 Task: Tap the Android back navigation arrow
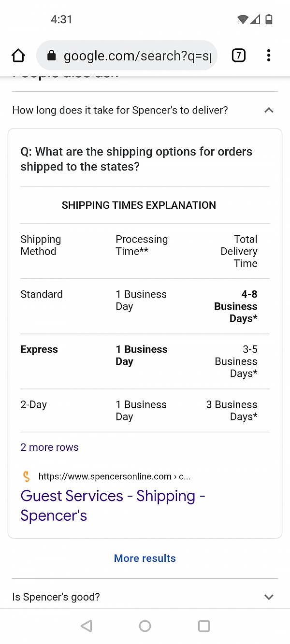pyautogui.click(x=86, y=626)
